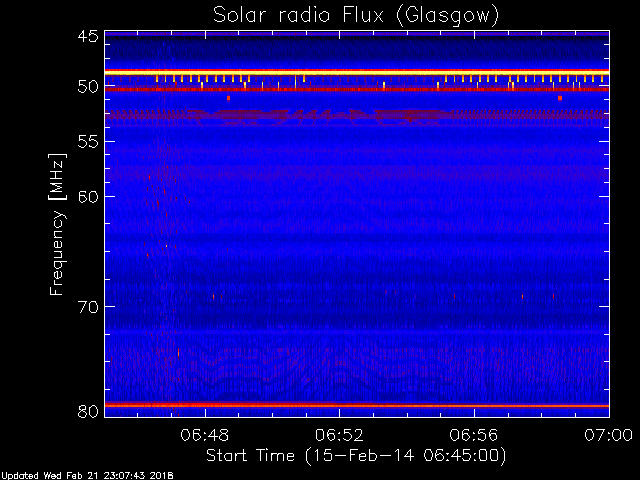Viewport: 640px width, 480px height.
Task: Click the 'Updated Wed Feb 21 23:07:43 2018' timestamp
Action: [87, 476]
